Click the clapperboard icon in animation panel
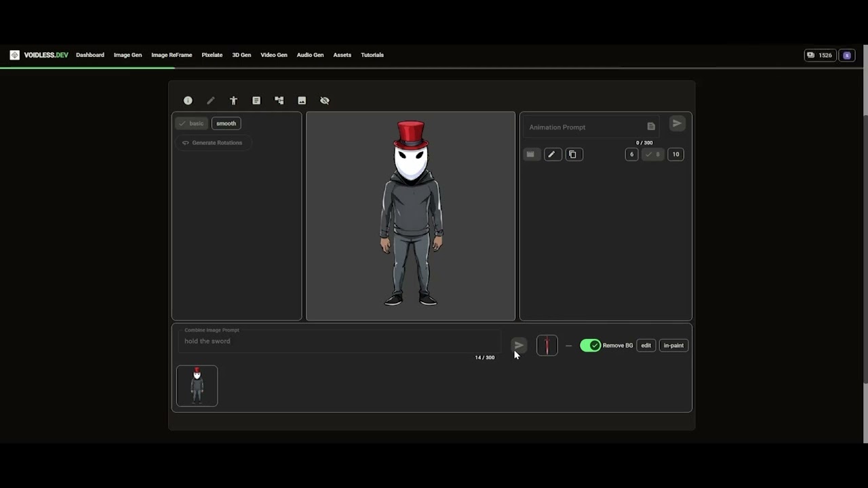The image size is (868, 488). click(530, 155)
